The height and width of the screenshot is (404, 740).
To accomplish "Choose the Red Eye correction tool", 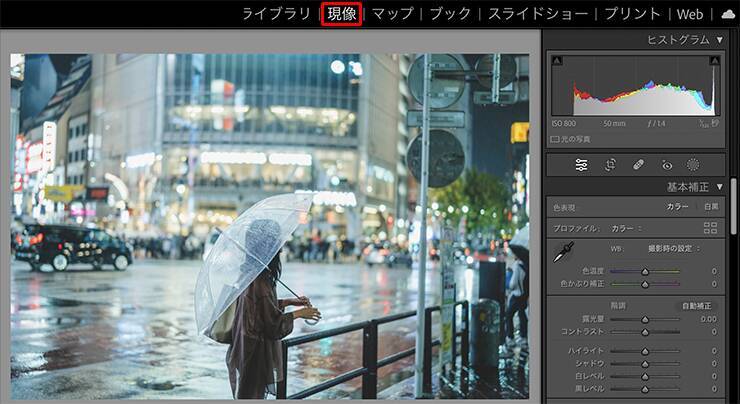I will 666,165.
